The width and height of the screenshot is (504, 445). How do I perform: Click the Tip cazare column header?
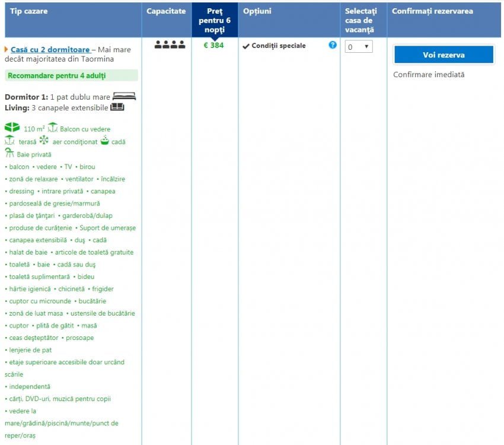click(29, 11)
